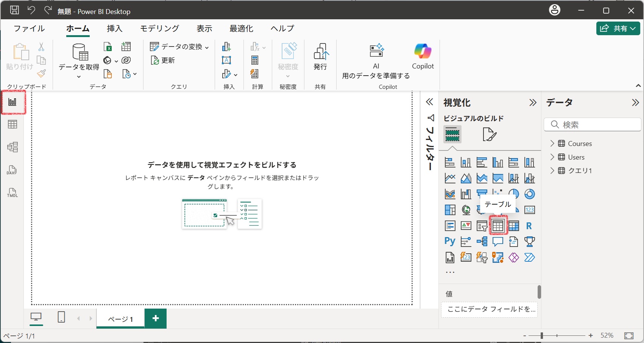Select the highlighted テーブル (table) visual
644x343 pixels.
click(x=498, y=225)
